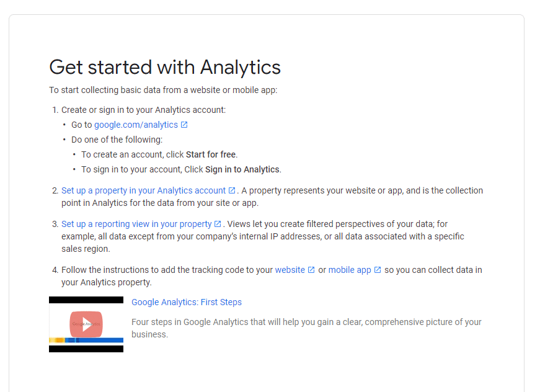Follow the 'mobile app' tracking code link
Viewport: 540px width, 392px height.
[x=350, y=270]
